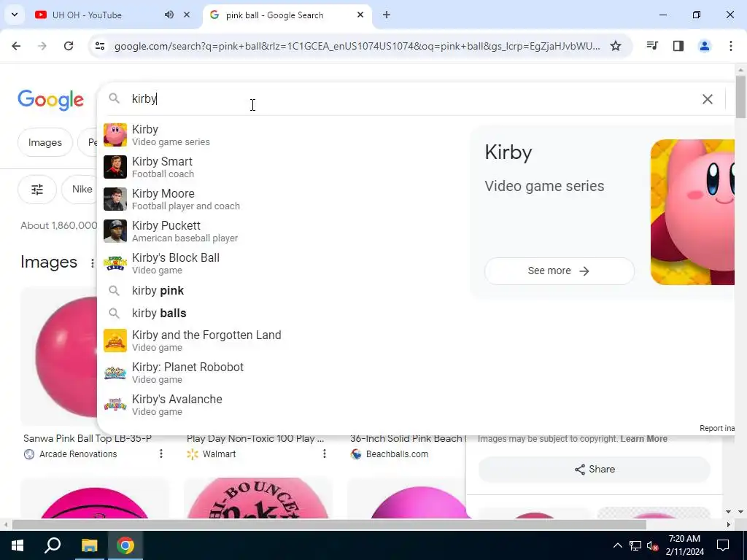747x560 pixels.
Task: Go back using the browser back arrow
Action: (16, 46)
